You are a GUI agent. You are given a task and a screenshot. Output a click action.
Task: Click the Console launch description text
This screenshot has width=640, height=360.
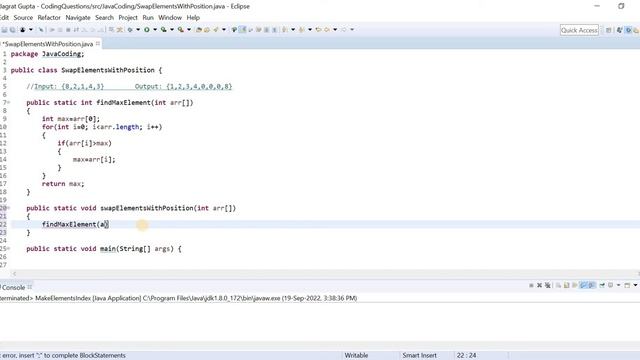(x=179, y=298)
